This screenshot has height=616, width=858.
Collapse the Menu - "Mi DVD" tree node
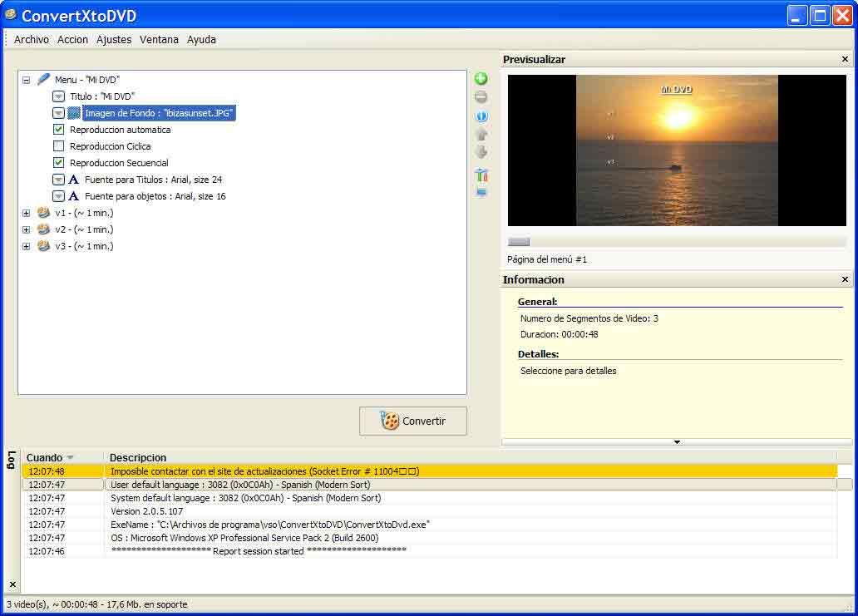(x=27, y=80)
